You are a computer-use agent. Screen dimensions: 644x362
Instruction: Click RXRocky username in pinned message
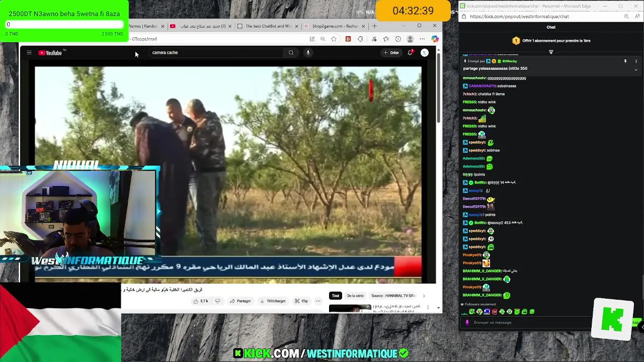click(x=510, y=61)
